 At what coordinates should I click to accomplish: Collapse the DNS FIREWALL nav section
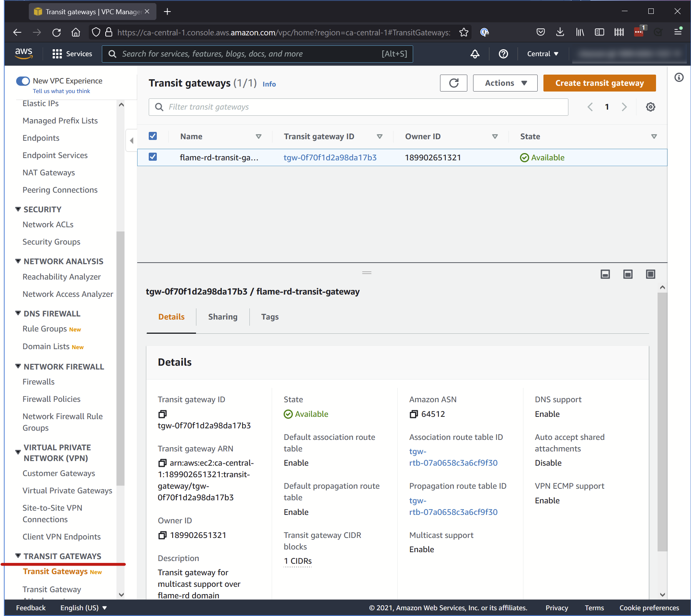click(18, 313)
